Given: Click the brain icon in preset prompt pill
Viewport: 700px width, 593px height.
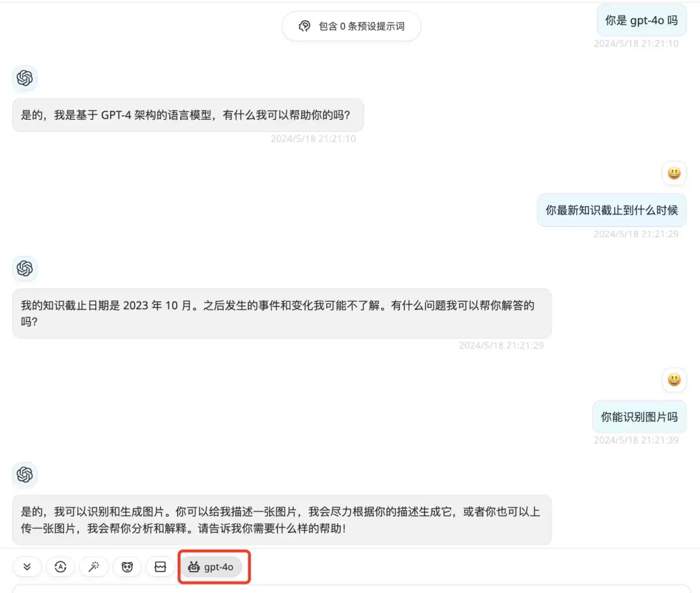Looking at the screenshot, I should [x=305, y=27].
